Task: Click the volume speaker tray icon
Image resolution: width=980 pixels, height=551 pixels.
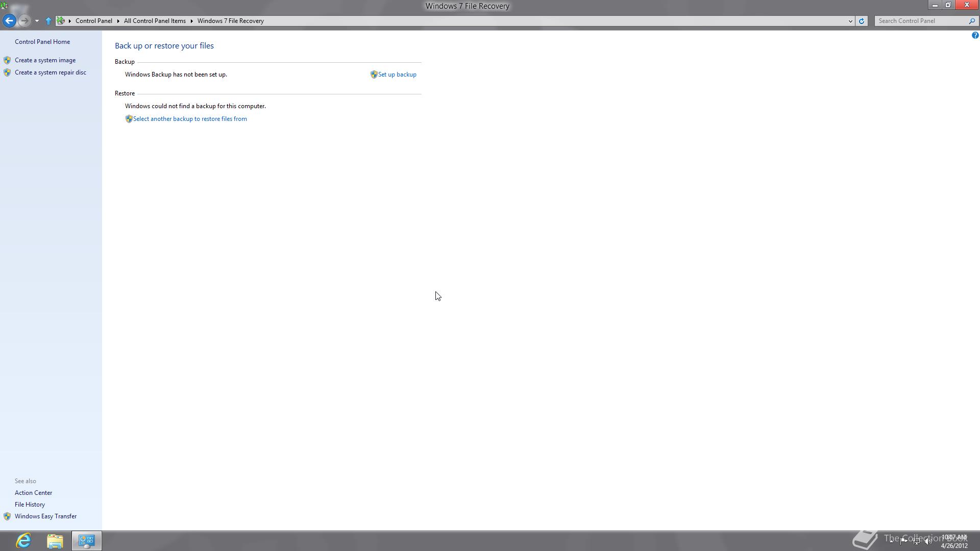Action: [x=928, y=541]
